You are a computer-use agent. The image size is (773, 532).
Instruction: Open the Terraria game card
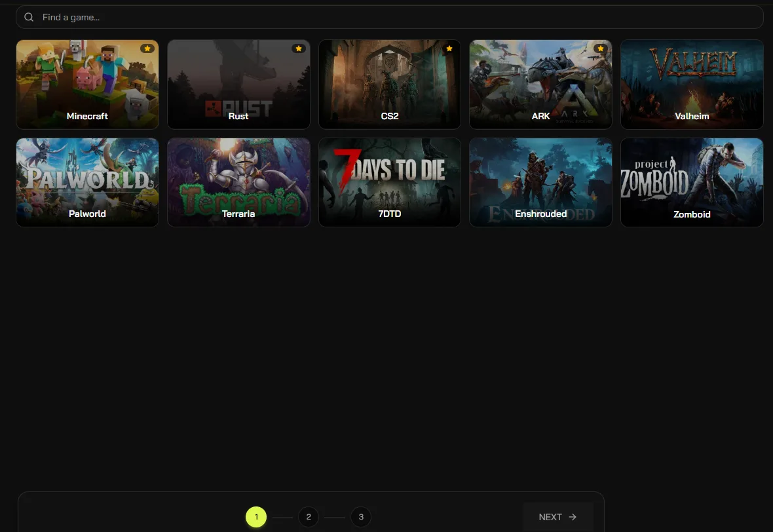(238, 182)
